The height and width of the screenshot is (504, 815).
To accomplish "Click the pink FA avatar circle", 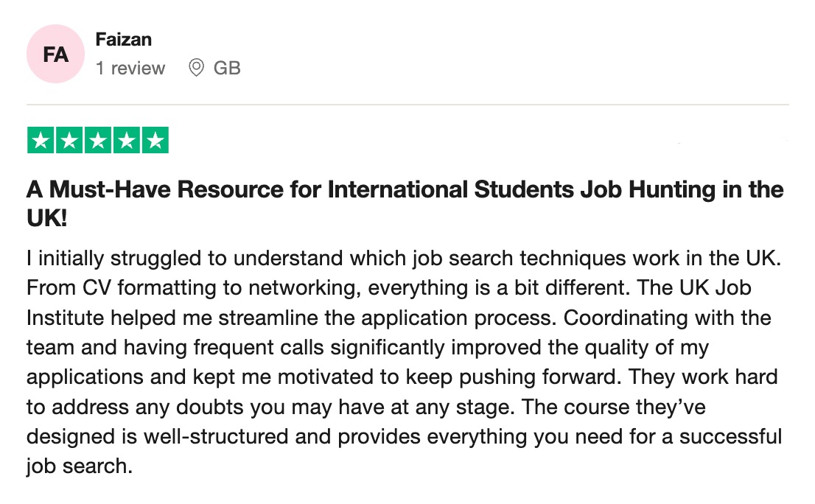I will [x=55, y=54].
